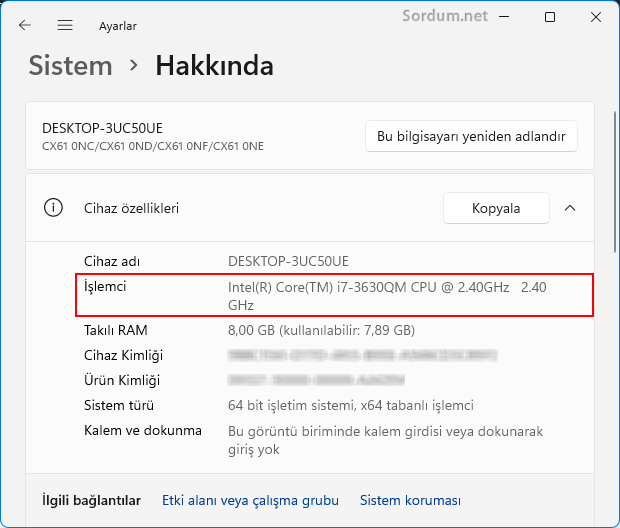Collapse the Cihaz özellikleri section chevron

(x=570, y=208)
